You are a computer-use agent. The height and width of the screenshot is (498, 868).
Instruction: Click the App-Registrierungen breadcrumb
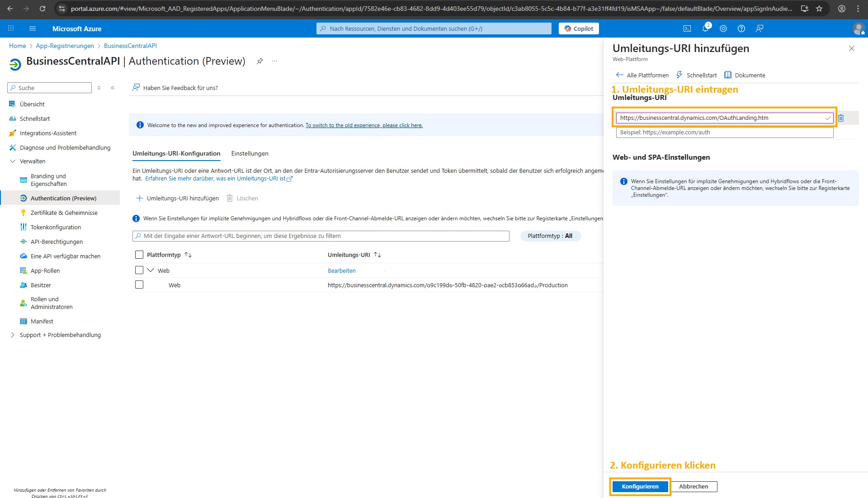[65, 46]
